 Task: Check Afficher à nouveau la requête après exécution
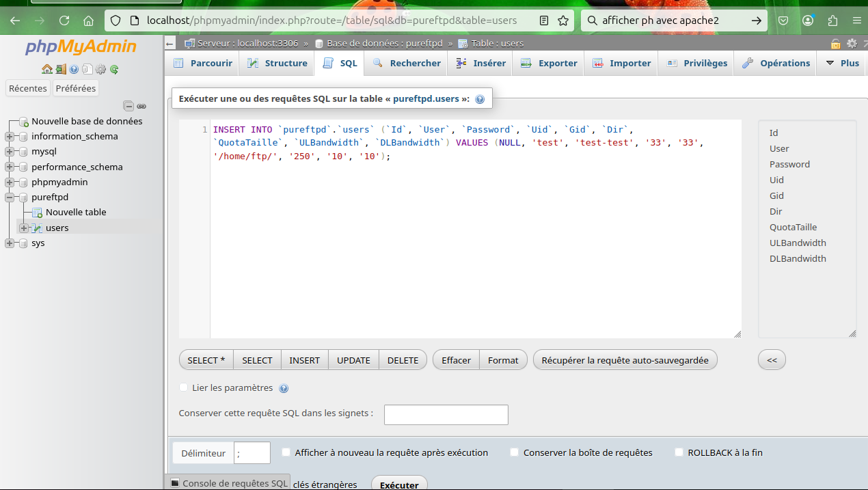click(286, 452)
